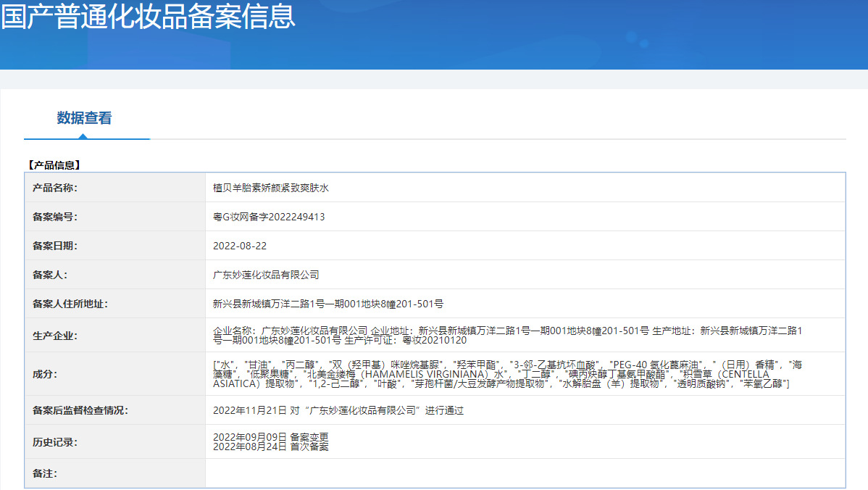Screen dimensions: 868x490
Task: Click the 生产企业 row label
Action: pyautogui.click(x=55, y=336)
